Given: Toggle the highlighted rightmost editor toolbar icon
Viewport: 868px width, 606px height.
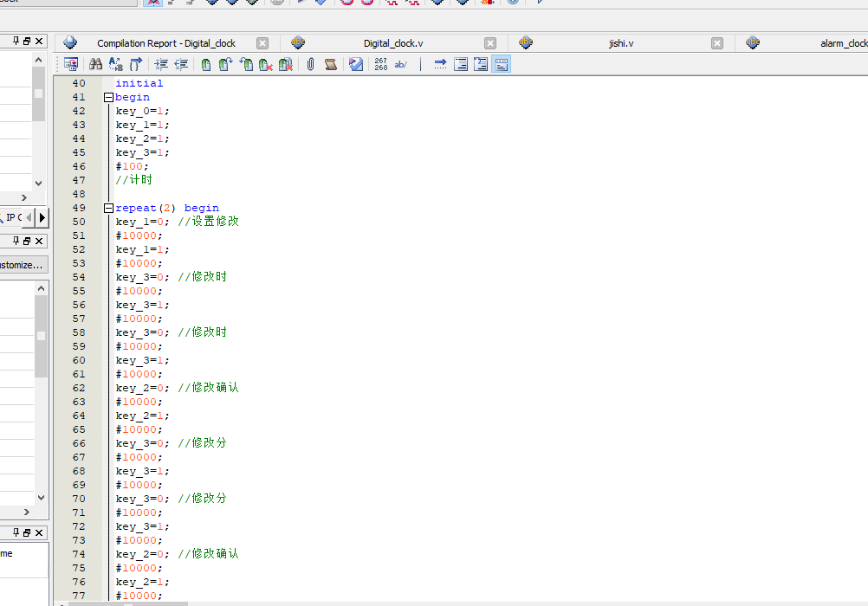Looking at the screenshot, I should 501,64.
